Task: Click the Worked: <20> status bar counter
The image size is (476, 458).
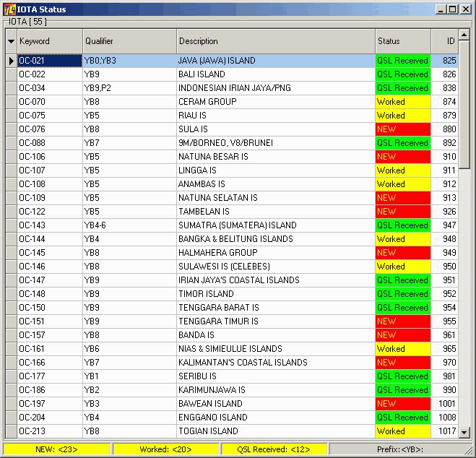Action: pos(165,449)
